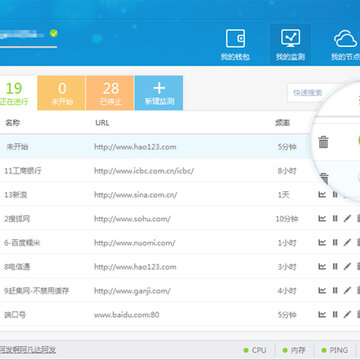Edit the 6-百度糯米 monitor entry
Screen dimensions: 360x360
click(347, 243)
